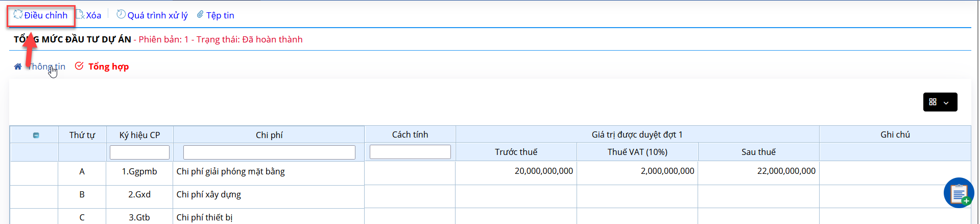
Task: Click the home icon beside Thông tin
Action: coord(18,66)
